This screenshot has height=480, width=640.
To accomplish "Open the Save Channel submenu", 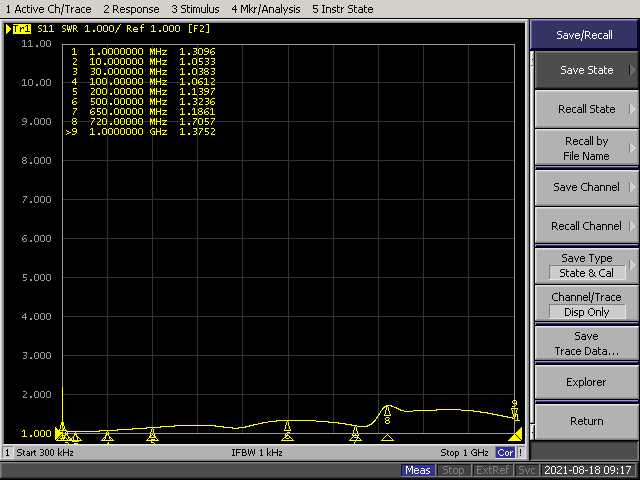I will [586, 187].
